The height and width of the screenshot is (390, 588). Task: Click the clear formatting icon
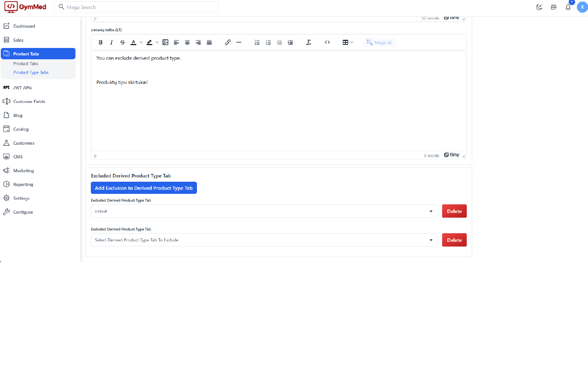tap(308, 43)
